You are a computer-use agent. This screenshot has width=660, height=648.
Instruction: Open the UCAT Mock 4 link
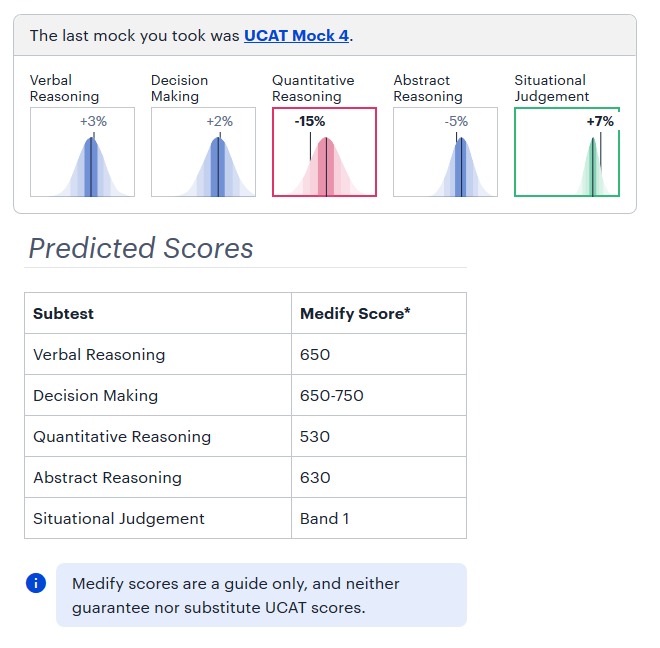click(296, 36)
